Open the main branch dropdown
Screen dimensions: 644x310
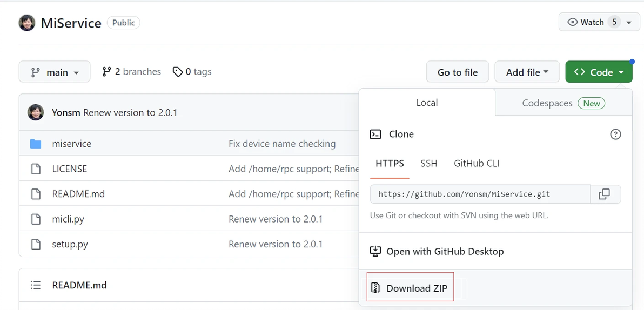pos(54,72)
